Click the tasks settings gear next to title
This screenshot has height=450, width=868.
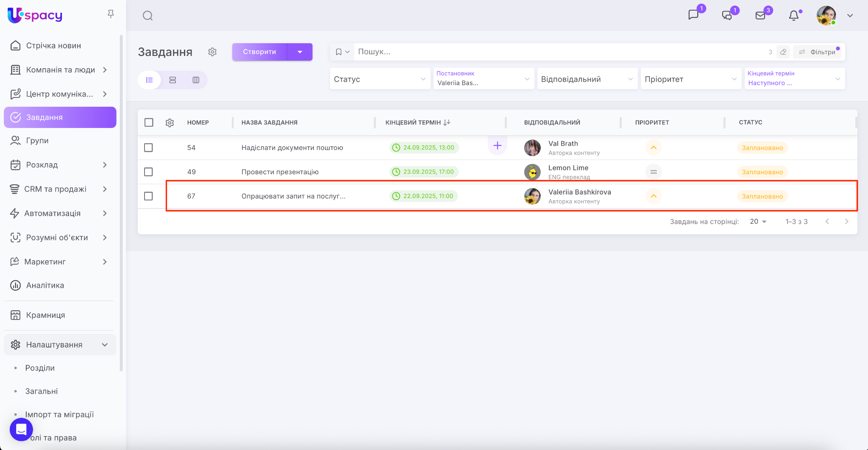click(212, 52)
